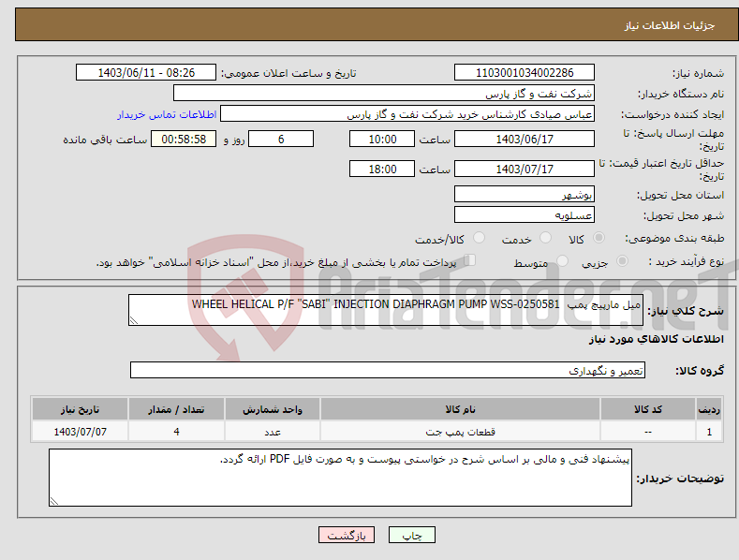The image size is (739, 560).
Task: Click the announcement date field 1403/06/11 - 08:26
Action: [145, 73]
